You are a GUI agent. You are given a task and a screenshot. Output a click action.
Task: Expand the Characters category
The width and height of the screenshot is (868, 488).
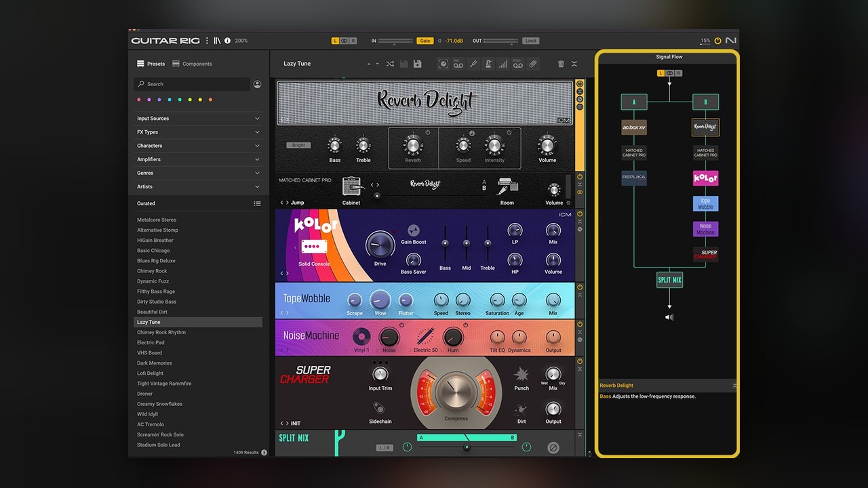(x=198, y=146)
